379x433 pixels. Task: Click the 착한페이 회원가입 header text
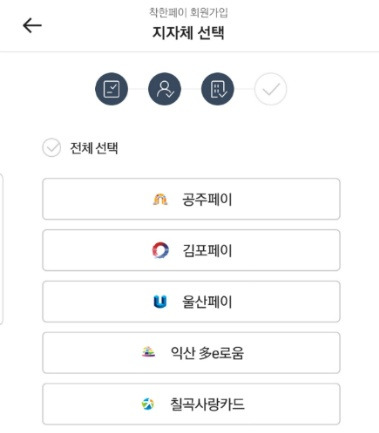[x=188, y=13]
